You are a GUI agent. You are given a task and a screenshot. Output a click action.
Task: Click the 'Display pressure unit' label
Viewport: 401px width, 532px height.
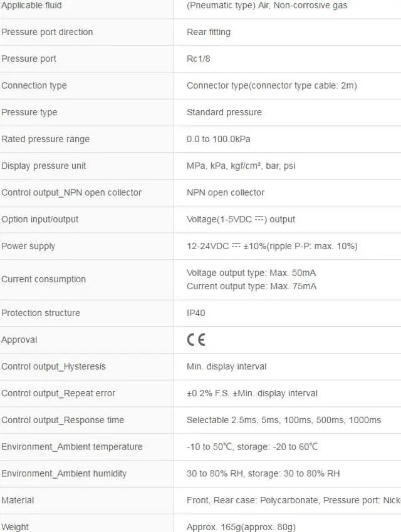point(44,166)
